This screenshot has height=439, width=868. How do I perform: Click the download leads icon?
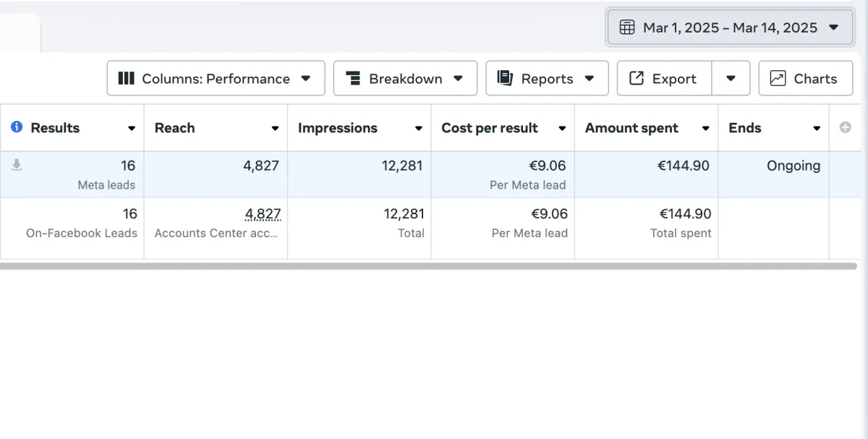(x=17, y=166)
